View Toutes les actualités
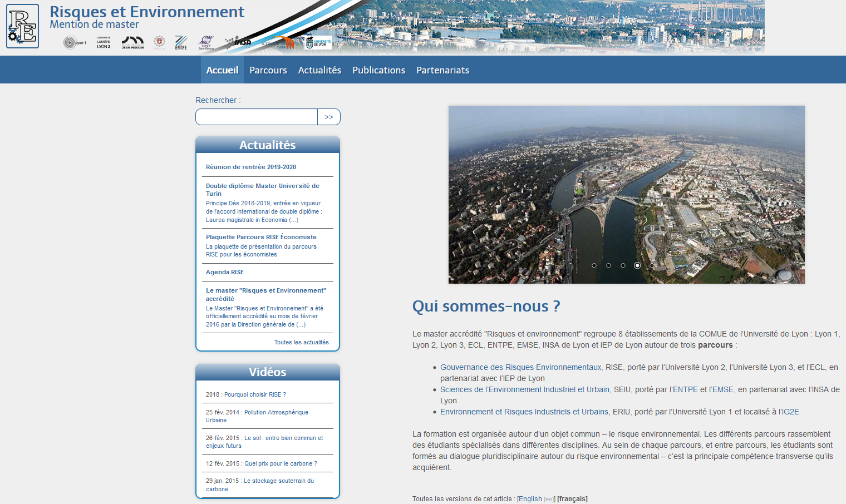The image size is (846, 504). [301, 342]
